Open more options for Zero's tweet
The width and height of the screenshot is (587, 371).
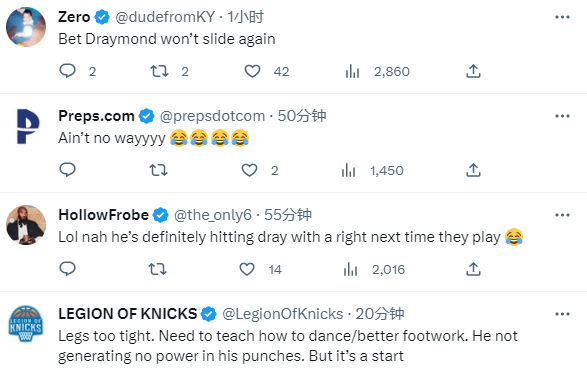[x=562, y=17]
